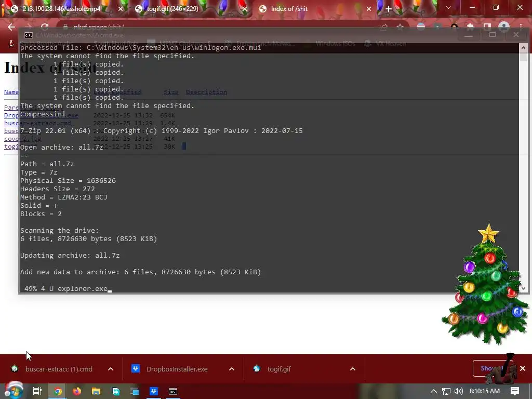The width and height of the screenshot is (532, 399).
Task: Focus the cmd window from the taskbar
Action: pos(173,391)
